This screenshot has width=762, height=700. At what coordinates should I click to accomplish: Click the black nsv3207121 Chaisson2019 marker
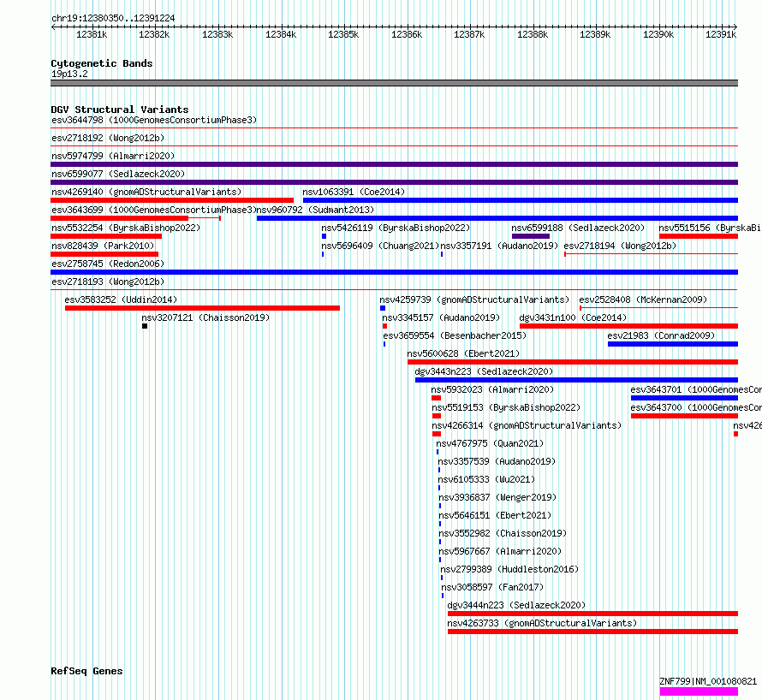pos(145,326)
